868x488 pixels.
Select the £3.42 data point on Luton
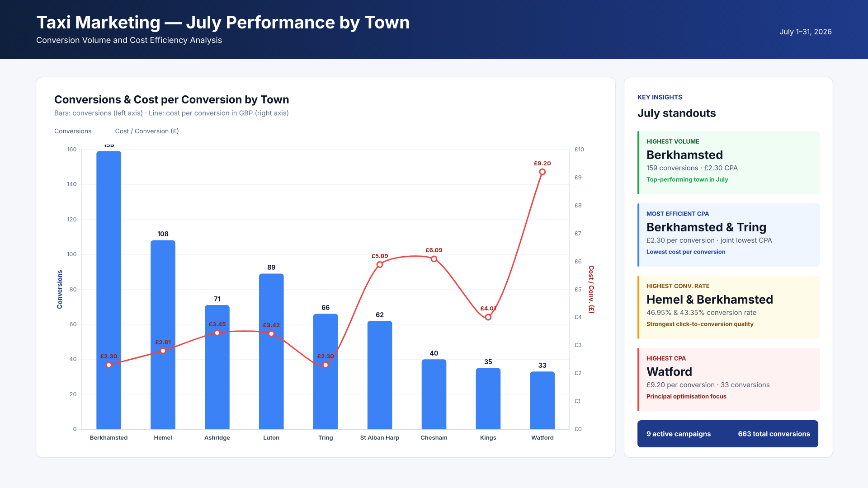pos(271,334)
